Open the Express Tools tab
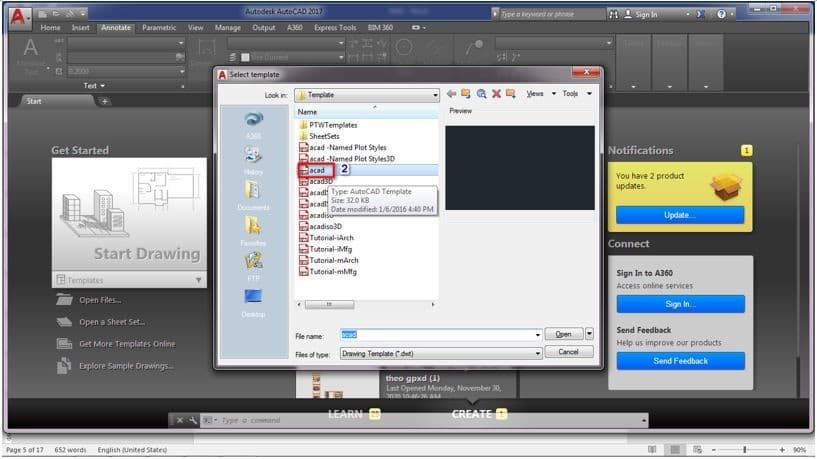This screenshot has height=459, width=817. pos(335,28)
